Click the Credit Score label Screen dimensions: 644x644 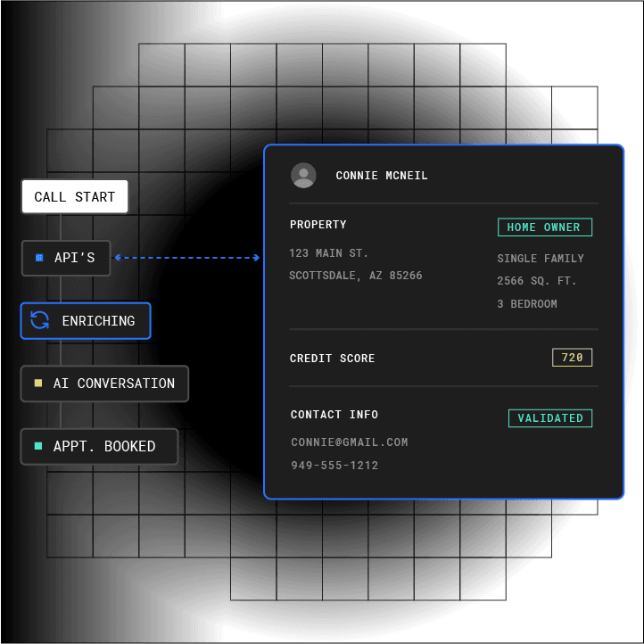332,359
